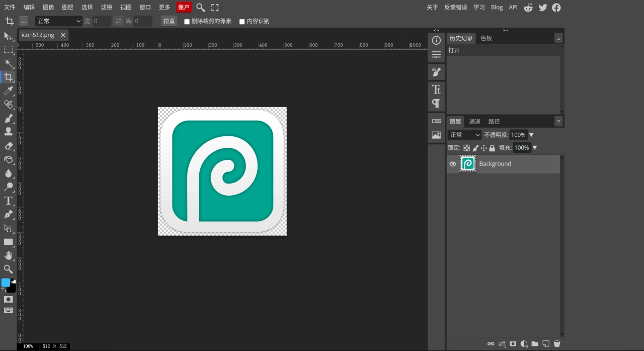Link layers with the chain icon
Viewport: 644px width, 351px height.
pyautogui.click(x=491, y=344)
